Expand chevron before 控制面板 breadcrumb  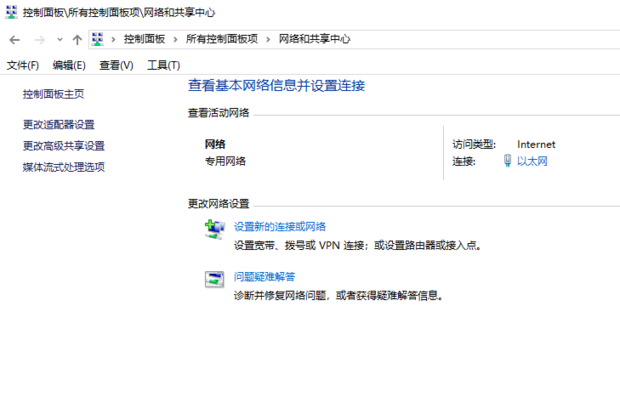click(x=113, y=39)
